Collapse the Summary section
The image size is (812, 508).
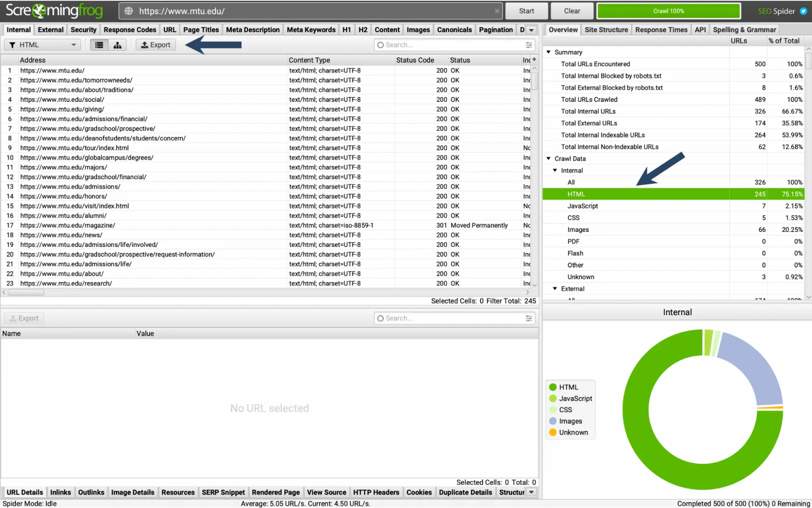pyautogui.click(x=548, y=52)
